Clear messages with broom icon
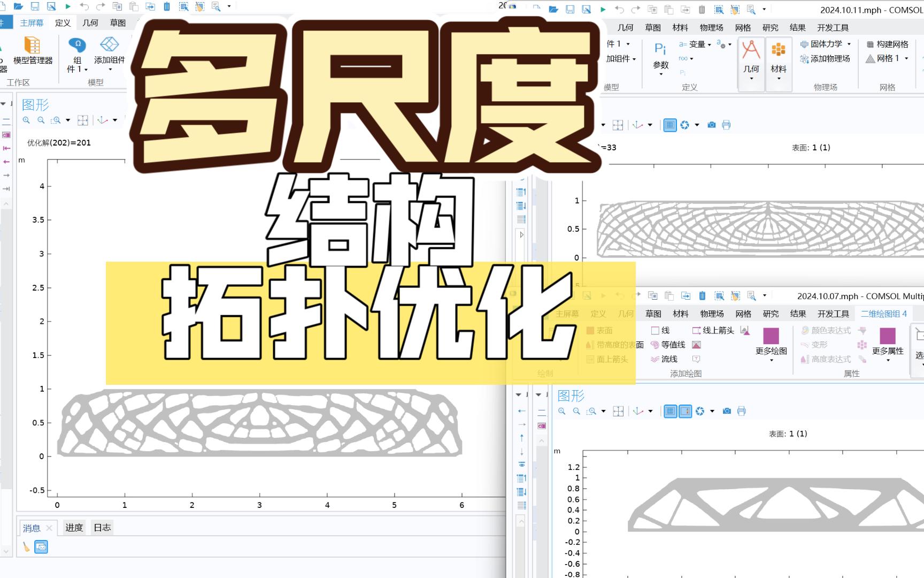The width and height of the screenshot is (924, 578). [x=26, y=547]
